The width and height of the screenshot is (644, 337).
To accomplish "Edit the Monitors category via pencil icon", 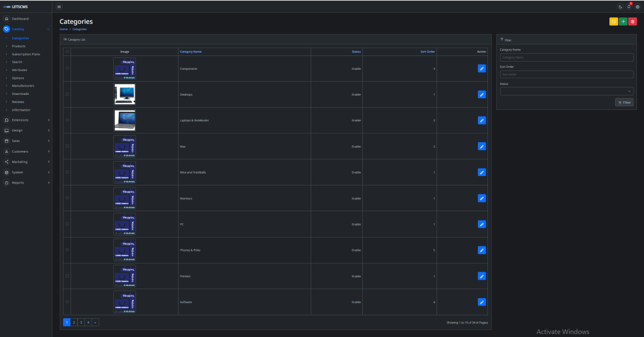I will click(482, 198).
